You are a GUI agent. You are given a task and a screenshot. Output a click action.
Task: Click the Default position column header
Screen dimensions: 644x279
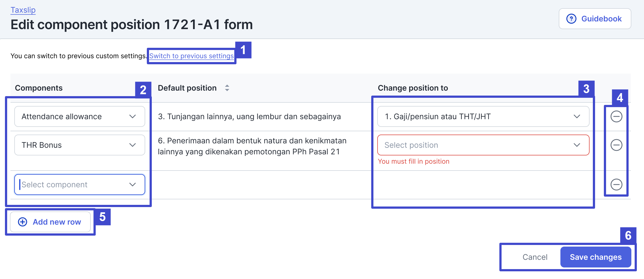pos(187,88)
